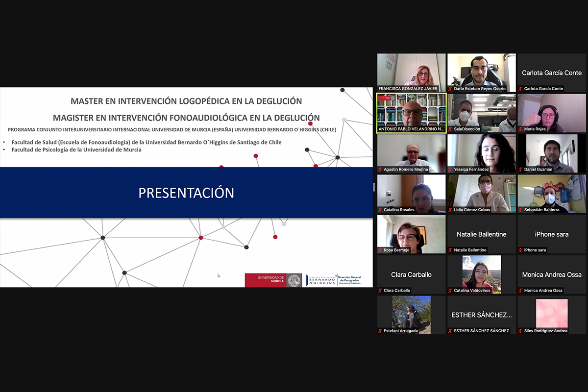Select the highlighted active speaker video of Antonio Pablo Velandrino
The width and height of the screenshot is (588, 392).
pyautogui.click(x=412, y=113)
